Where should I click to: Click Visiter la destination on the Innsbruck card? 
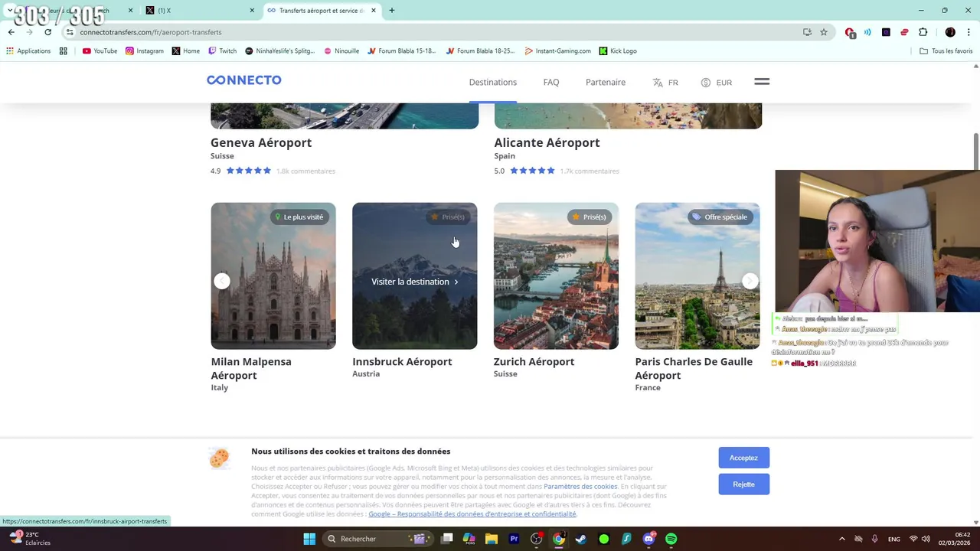tap(414, 282)
